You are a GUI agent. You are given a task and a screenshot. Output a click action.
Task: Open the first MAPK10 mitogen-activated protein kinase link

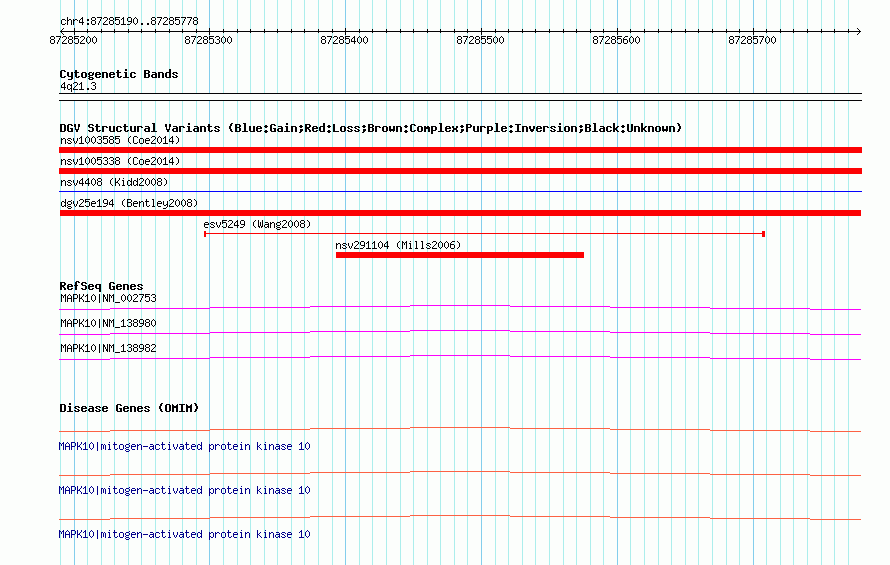coord(184,446)
